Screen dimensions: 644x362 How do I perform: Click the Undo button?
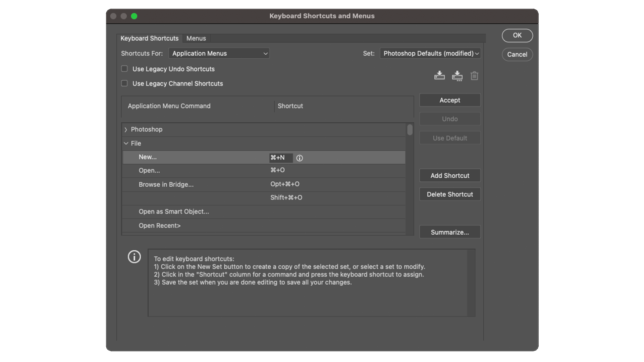click(x=450, y=119)
